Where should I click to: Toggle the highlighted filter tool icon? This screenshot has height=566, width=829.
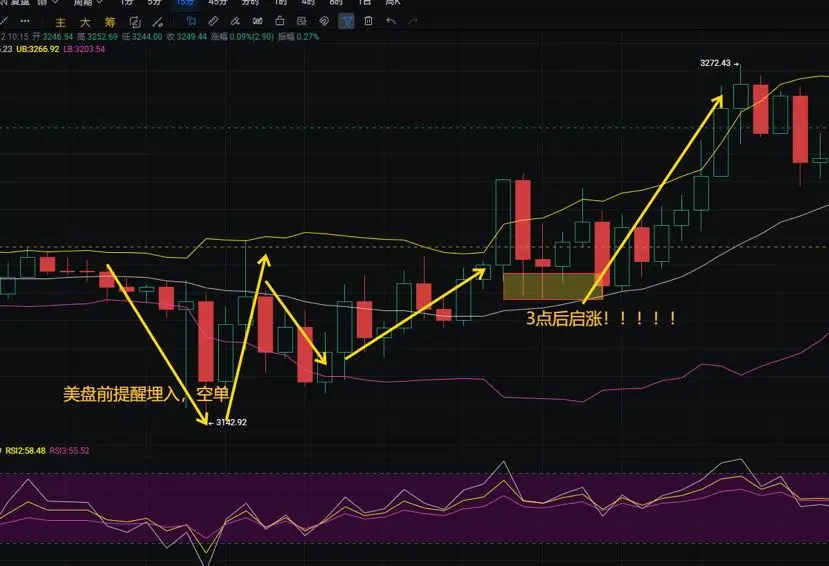point(346,21)
